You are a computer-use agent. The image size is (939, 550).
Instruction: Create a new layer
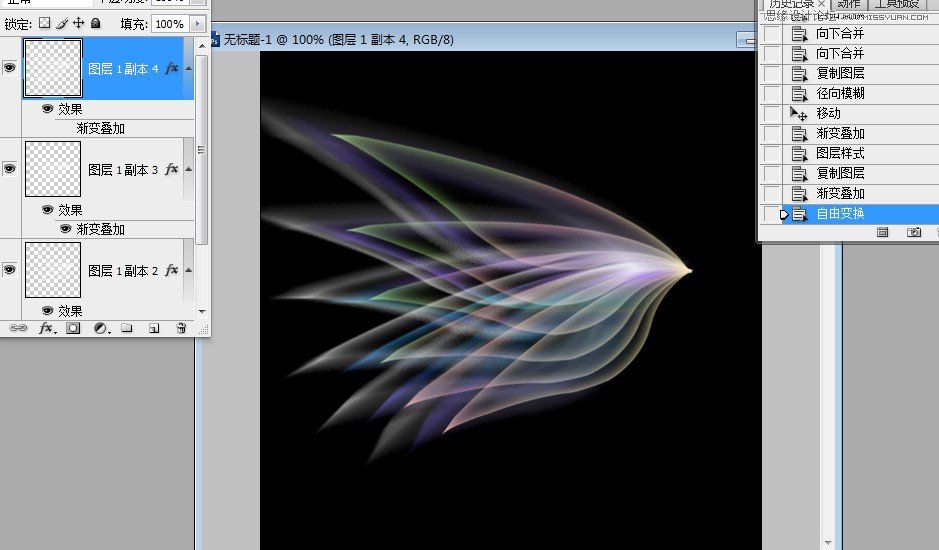tap(154, 328)
